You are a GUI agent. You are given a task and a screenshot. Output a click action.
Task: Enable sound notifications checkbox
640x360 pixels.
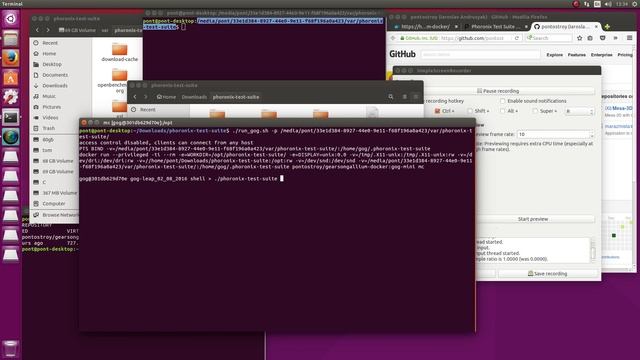click(x=502, y=101)
